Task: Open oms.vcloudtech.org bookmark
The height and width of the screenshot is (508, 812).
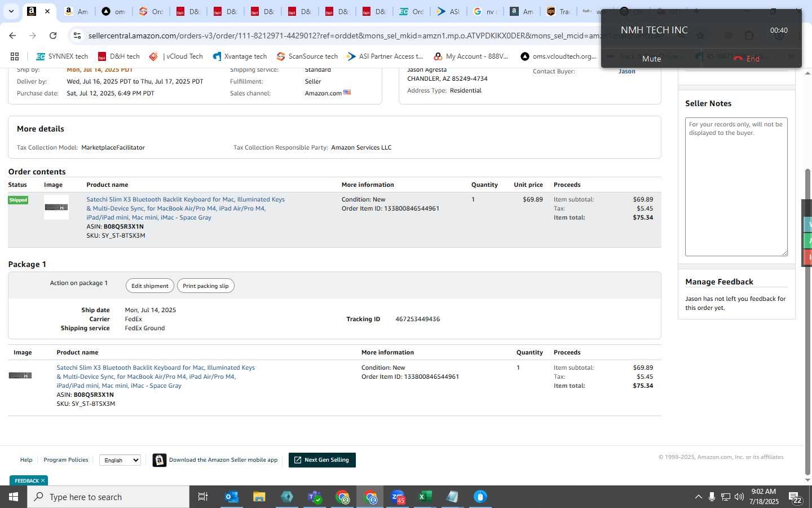Action: pyautogui.click(x=558, y=56)
